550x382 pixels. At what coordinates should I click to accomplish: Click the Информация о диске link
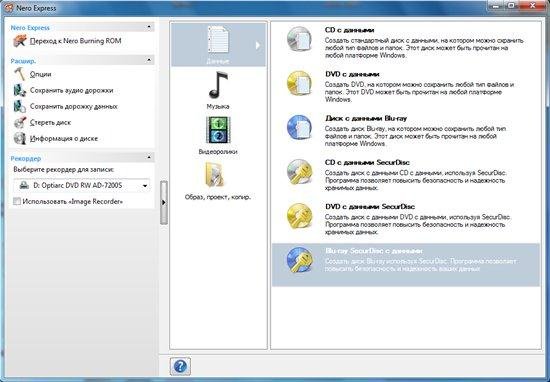point(64,139)
